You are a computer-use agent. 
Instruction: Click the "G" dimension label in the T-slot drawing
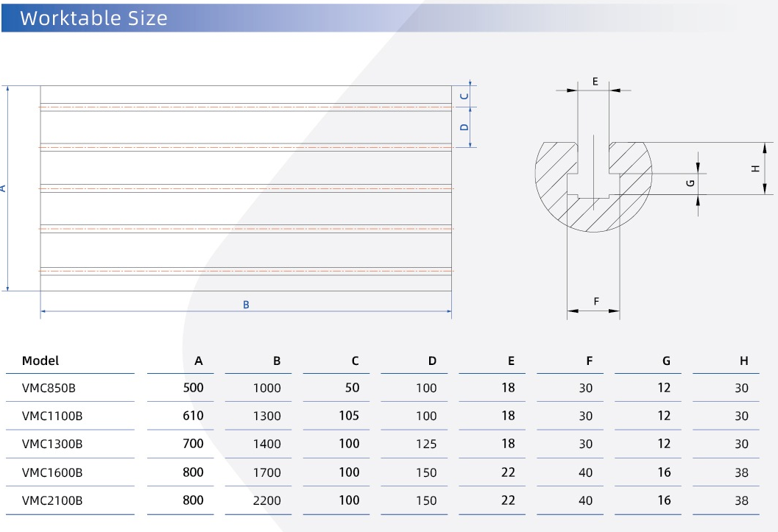(690, 183)
